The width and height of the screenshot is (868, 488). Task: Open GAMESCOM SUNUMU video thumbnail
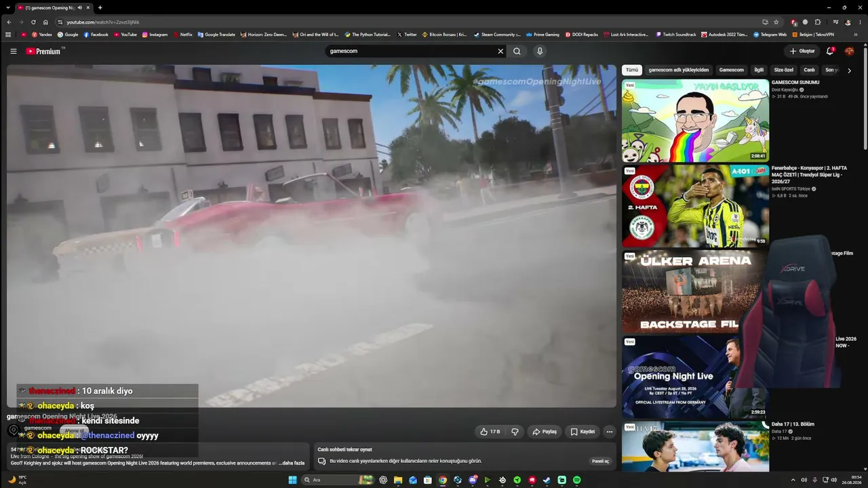[695, 121]
